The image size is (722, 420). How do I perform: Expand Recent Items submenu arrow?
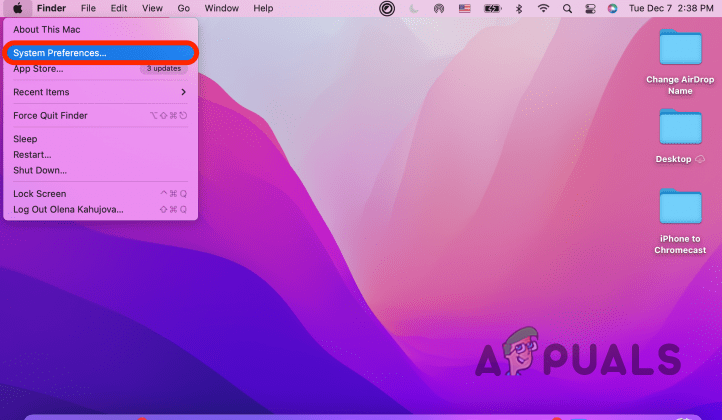[183, 92]
